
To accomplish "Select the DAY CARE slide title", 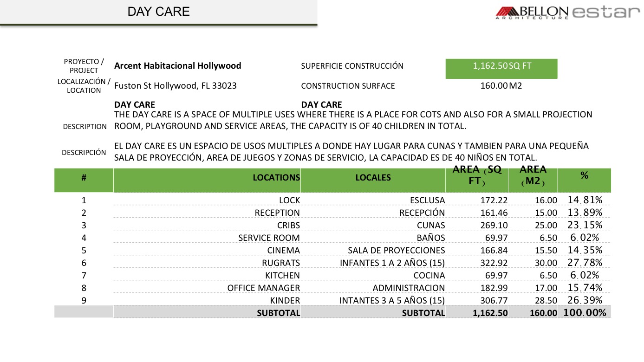I will 159,12.
